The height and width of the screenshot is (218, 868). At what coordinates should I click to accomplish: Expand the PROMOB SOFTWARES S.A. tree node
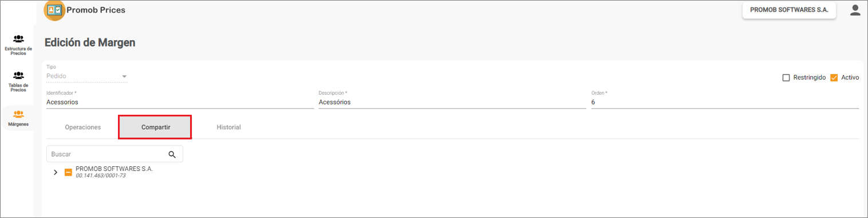tap(56, 172)
